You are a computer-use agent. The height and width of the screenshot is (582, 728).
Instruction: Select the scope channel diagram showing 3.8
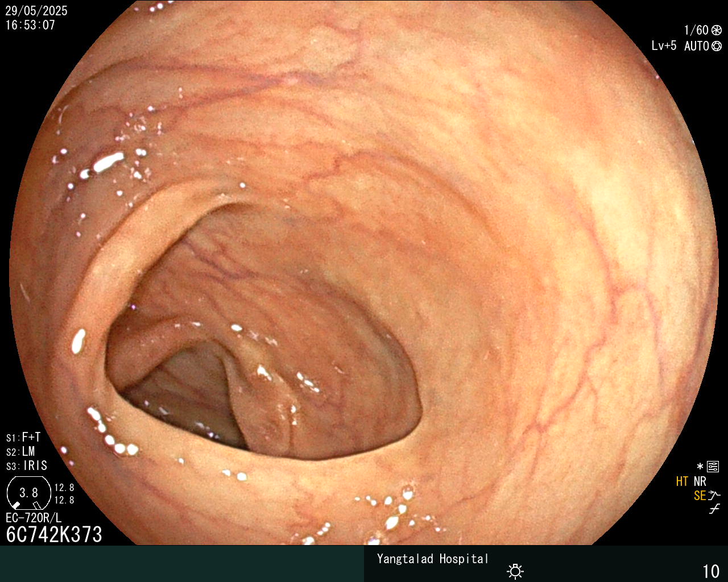(29, 493)
